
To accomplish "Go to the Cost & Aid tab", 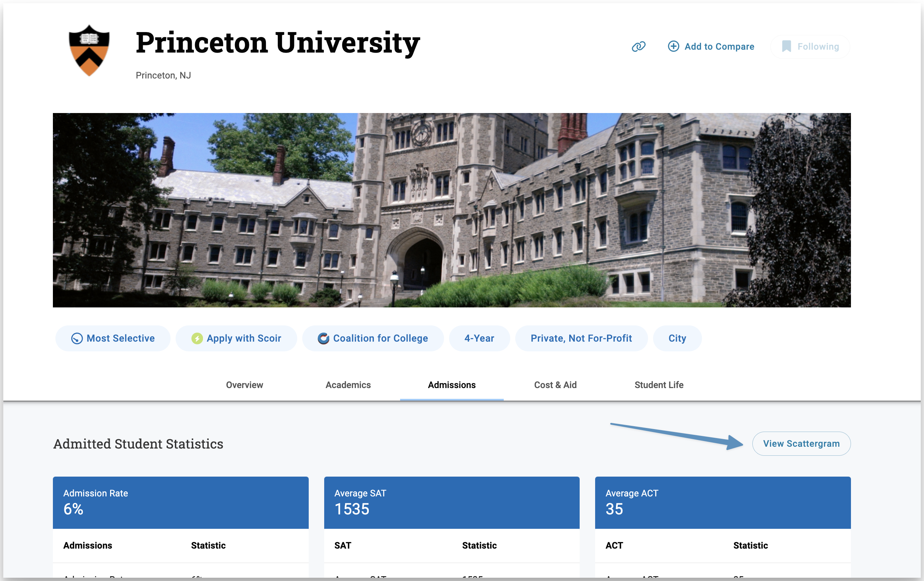I will [x=555, y=385].
